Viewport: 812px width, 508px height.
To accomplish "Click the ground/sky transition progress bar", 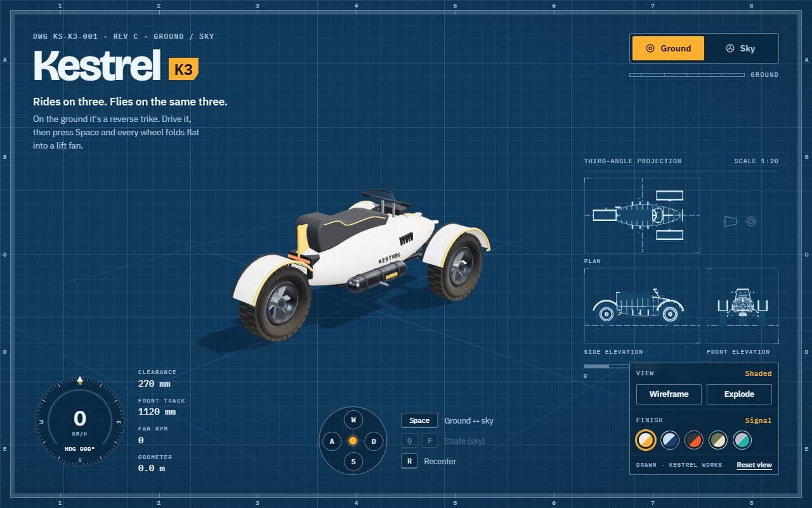I will pos(687,75).
